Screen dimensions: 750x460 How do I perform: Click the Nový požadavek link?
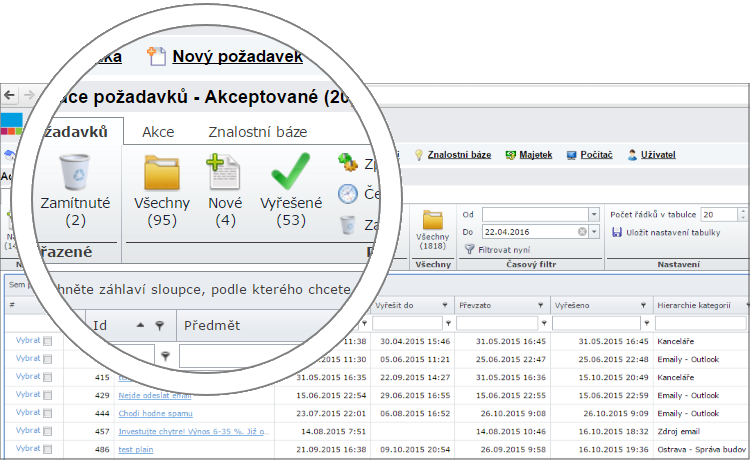click(237, 56)
